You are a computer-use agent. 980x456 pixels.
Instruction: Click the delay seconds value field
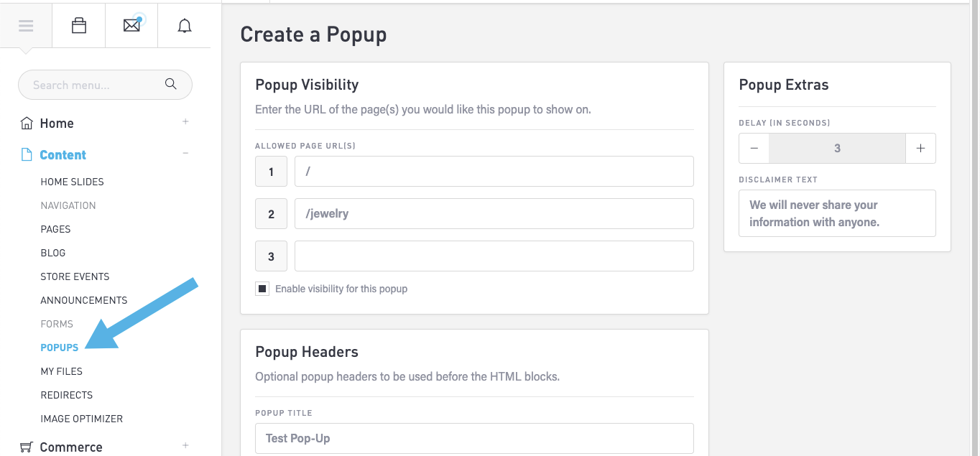point(837,149)
